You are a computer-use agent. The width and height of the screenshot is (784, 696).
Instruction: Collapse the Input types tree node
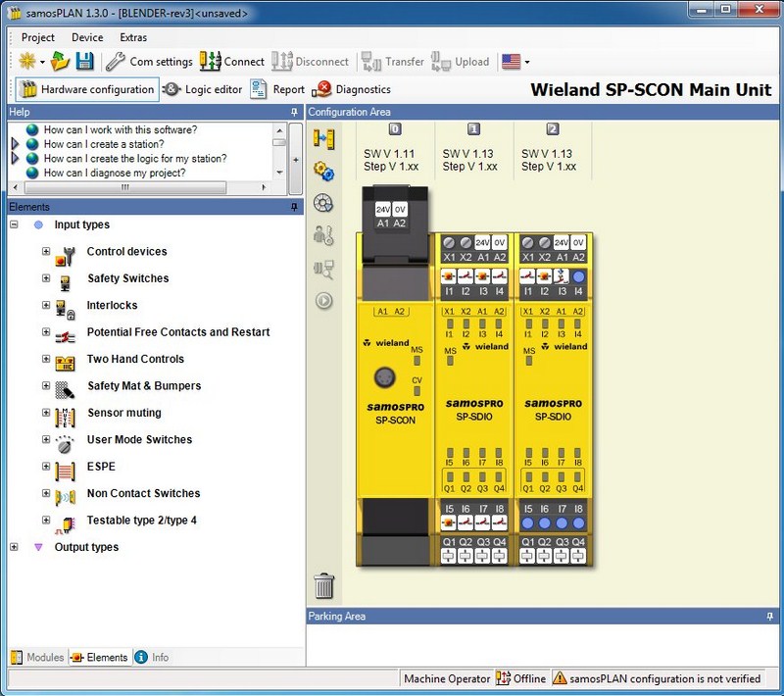[x=14, y=224]
